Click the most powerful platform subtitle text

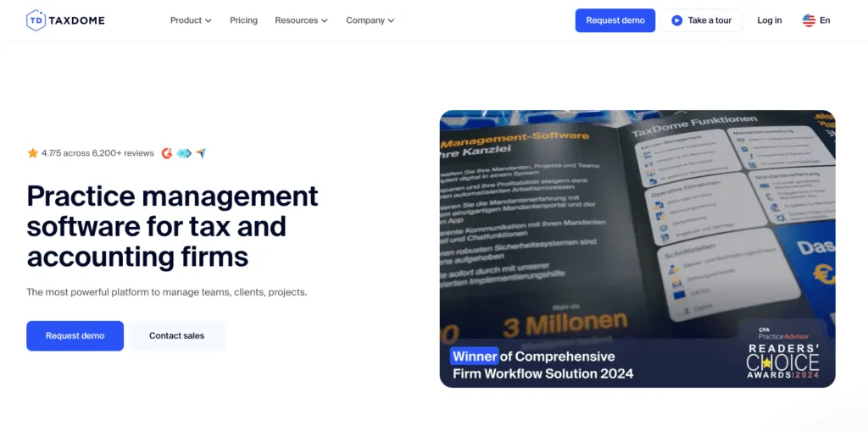click(167, 292)
